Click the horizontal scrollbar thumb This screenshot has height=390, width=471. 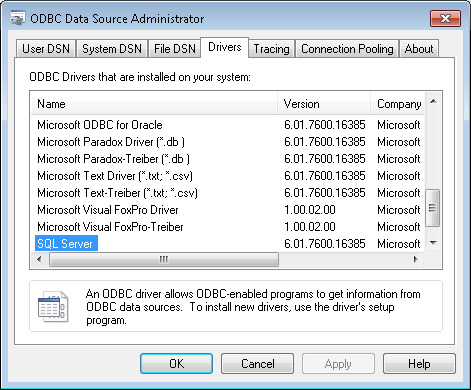(x=164, y=259)
